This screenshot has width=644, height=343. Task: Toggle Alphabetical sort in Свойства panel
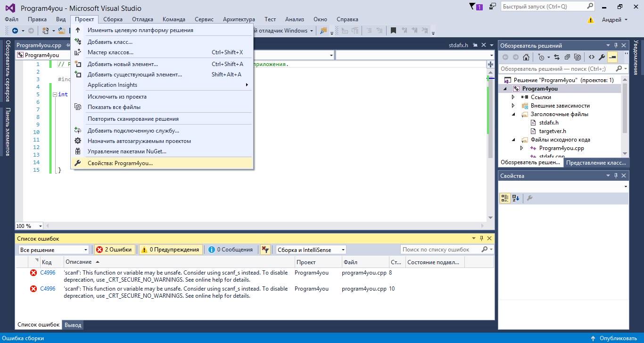(515, 198)
